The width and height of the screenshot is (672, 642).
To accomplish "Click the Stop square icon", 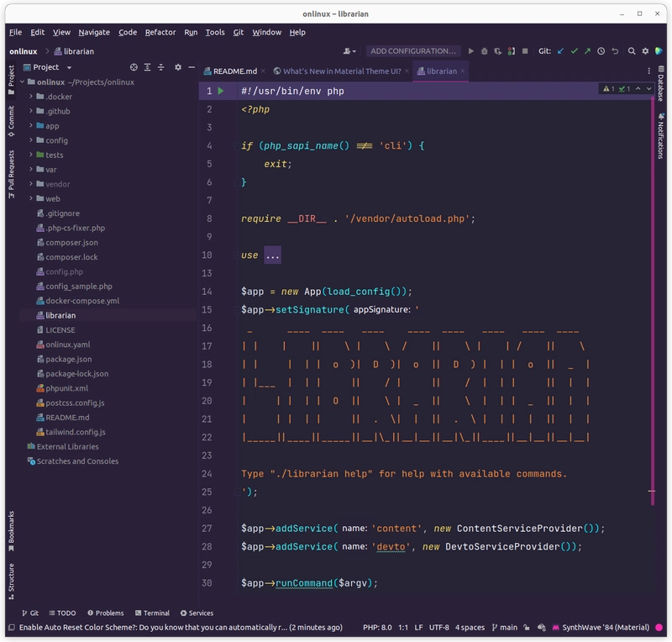I will point(525,51).
